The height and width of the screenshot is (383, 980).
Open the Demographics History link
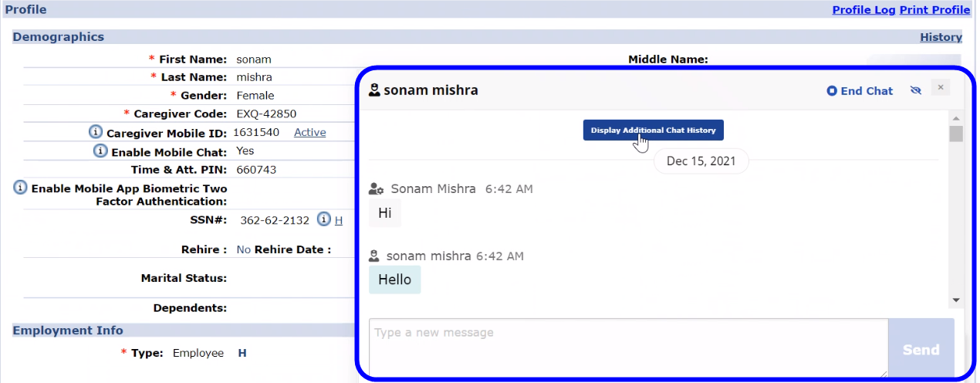pos(941,37)
